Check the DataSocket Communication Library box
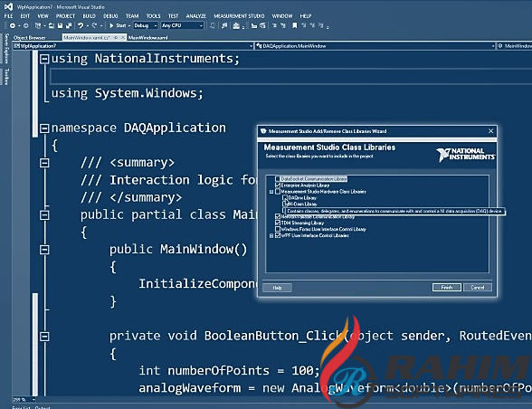 point(278,178)
